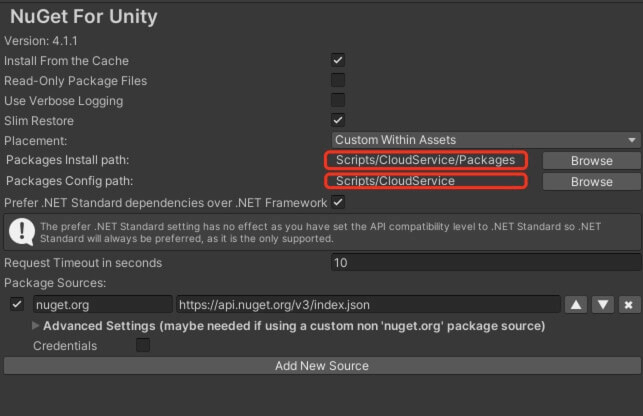Browse for Packages Install path

[x=591, y=160]
